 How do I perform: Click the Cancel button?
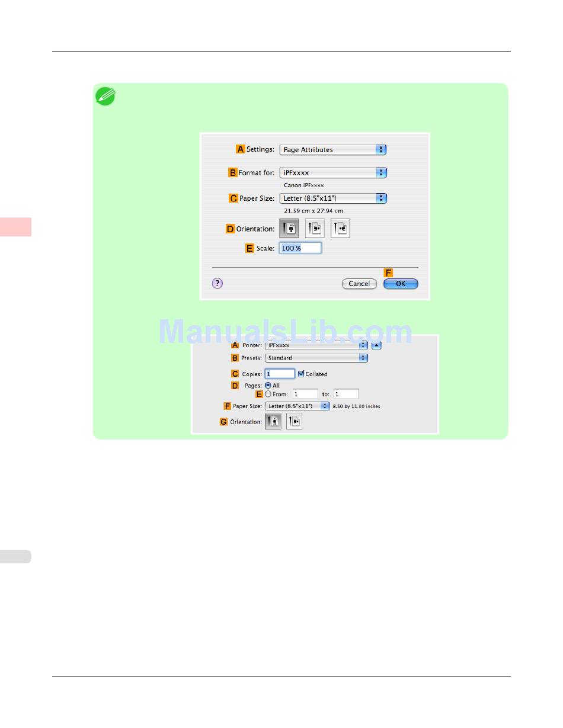(x=359, y=284)
